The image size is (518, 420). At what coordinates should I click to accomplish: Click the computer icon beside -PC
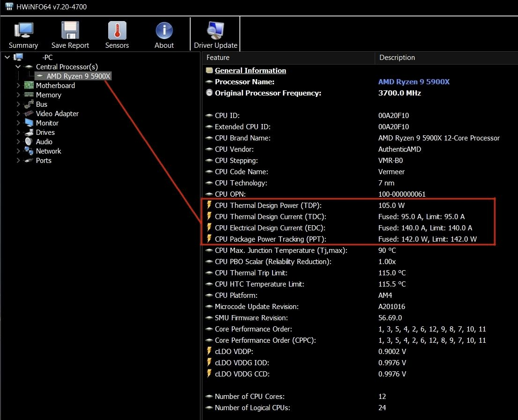tap(18, 57)
